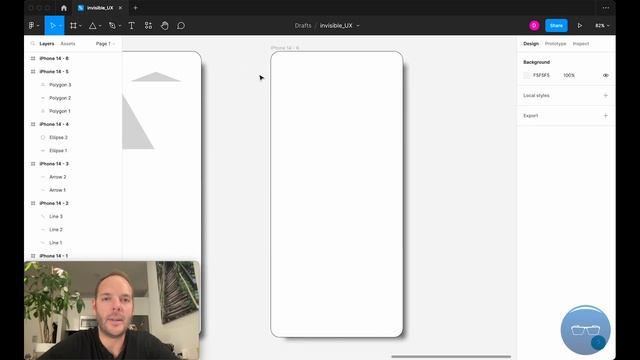Click the Present play button
The width and height of the screenshot is (640, 360).
click(580, 25)
